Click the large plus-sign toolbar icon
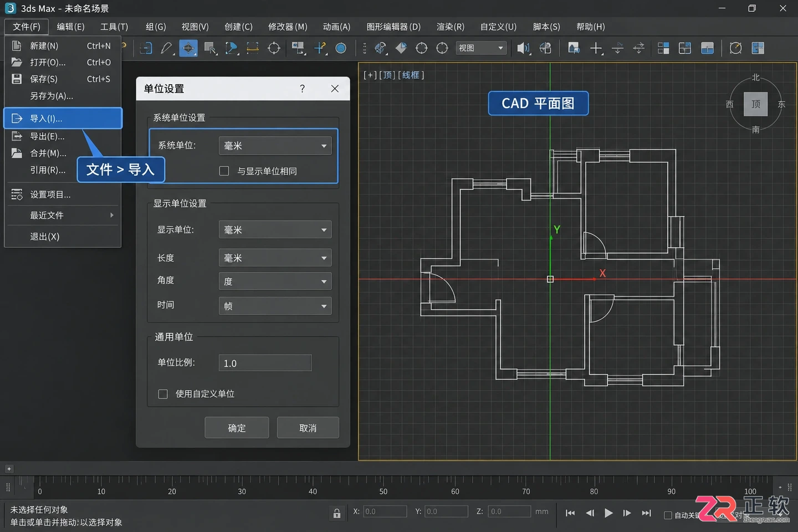The width and height of the screenshot is (798, 532). point(596,48)
